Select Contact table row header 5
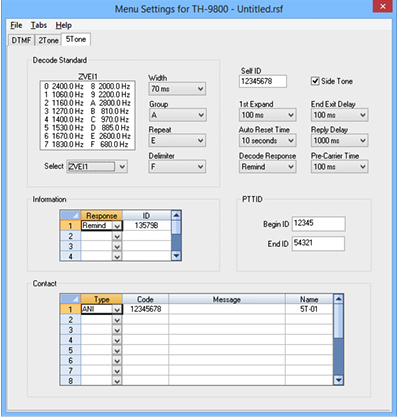 (x=70, y=351)
